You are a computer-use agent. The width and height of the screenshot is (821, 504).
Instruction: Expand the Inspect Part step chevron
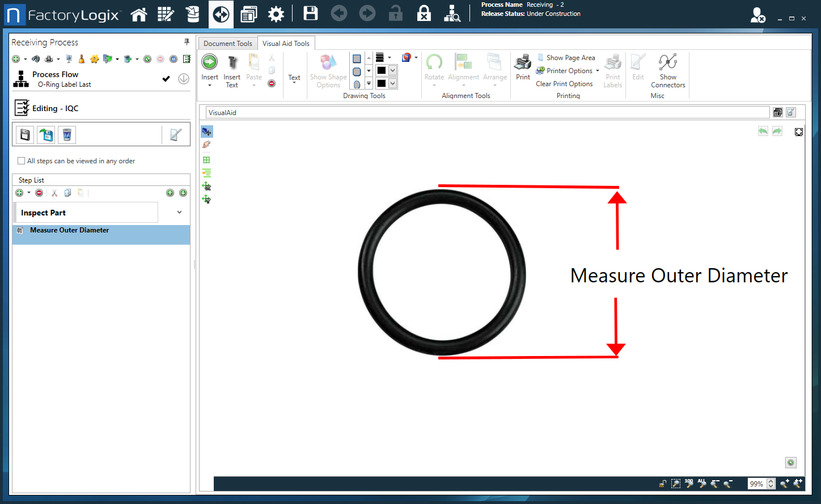(x=179, y=211)
